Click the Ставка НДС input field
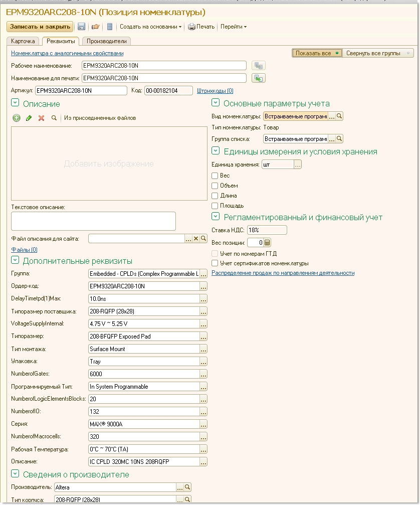Image resolution: width=420 pixels, height=505 pixels. pyautogui.click(x=267, y=230)
